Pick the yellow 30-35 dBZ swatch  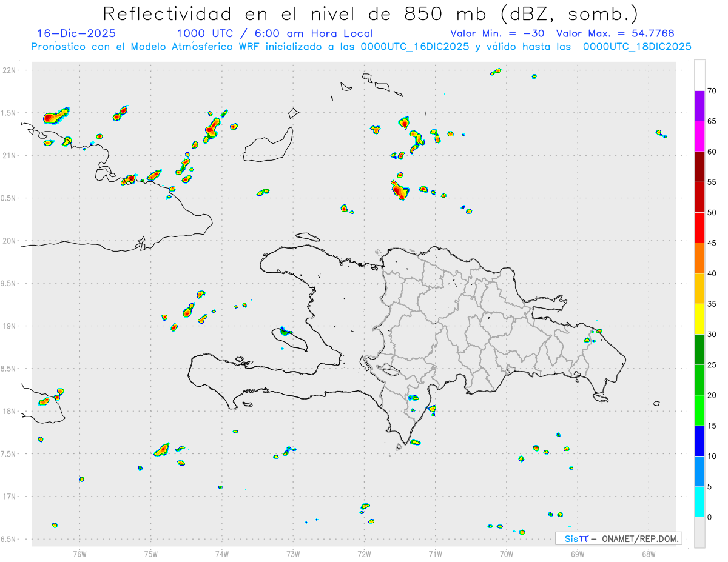click(699, 319)
